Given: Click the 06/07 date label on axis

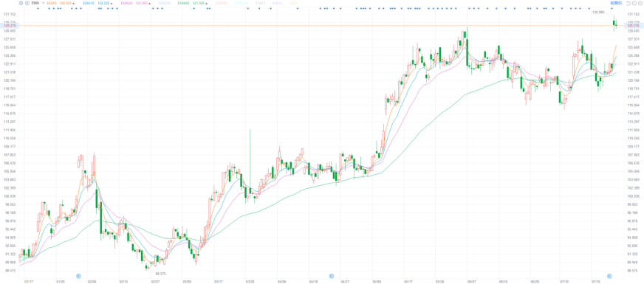Looking at the screenshot, I should pos(471,282).
